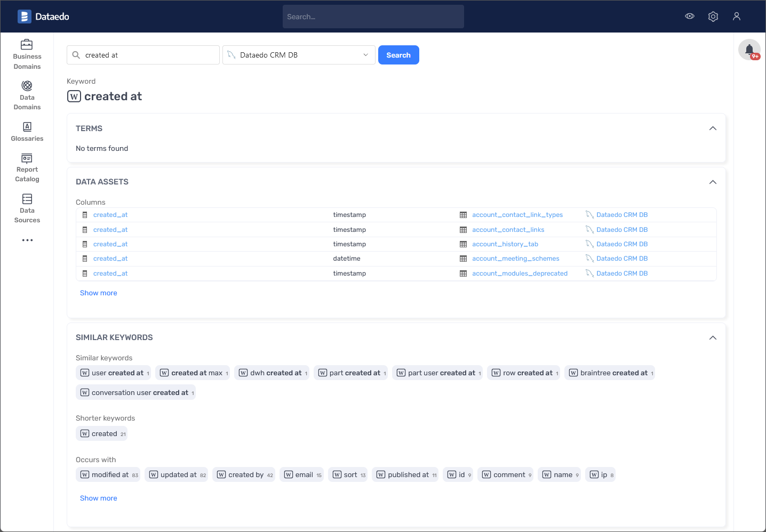Open created_at column of account_contact_links
Viewport: 766px width, 532px height.
(x=110, y=230)
